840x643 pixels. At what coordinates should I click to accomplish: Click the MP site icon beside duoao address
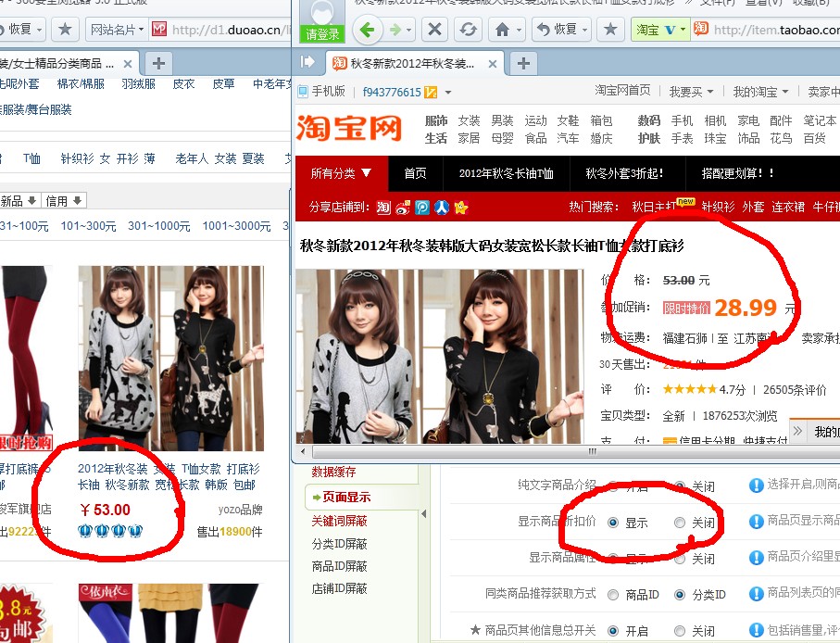159,29
